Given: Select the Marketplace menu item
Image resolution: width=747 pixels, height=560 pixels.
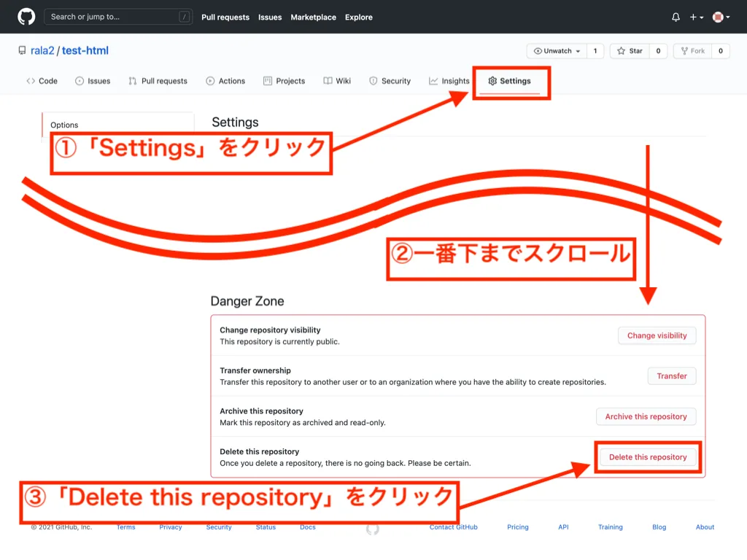Looking at the screenshot, I should coord(313,17).
